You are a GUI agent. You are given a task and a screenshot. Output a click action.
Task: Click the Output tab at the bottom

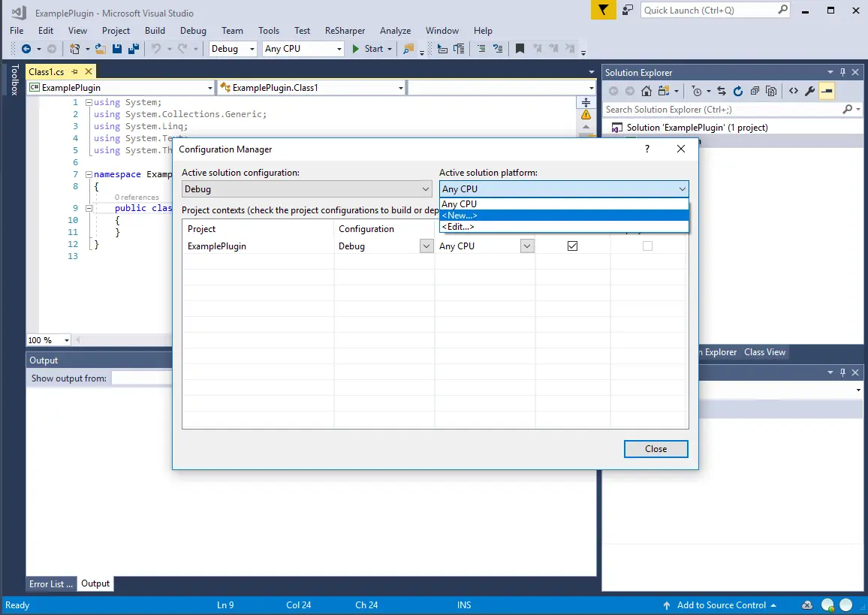[x=95, y=583]
